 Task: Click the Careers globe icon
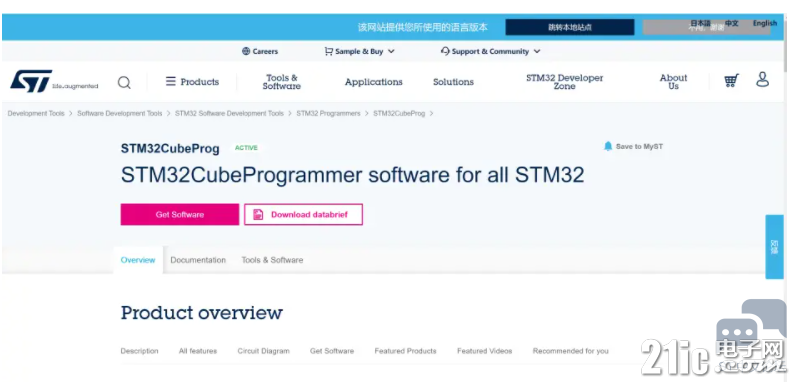(x=246, y=51)
